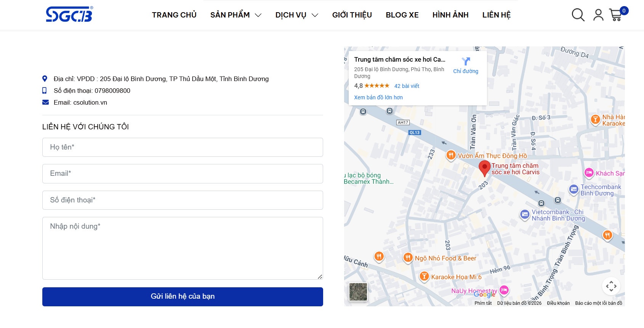
Task: Click the restaurant marker at the map's right edge
Action: coord(607,235)
